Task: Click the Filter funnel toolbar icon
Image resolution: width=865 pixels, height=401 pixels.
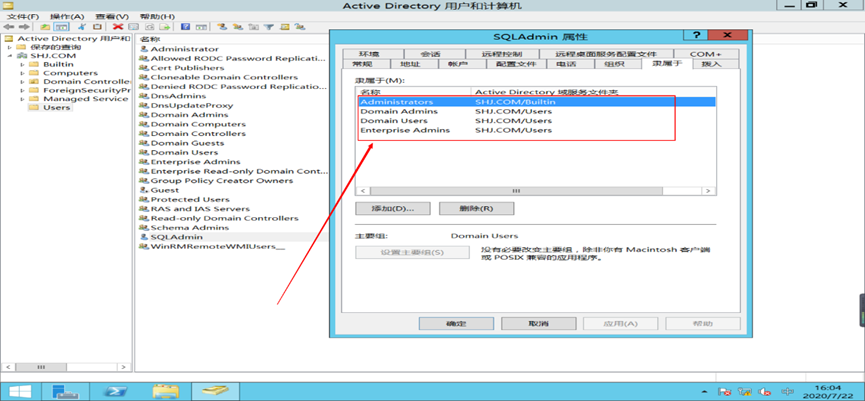Action: tap(269, 26)
